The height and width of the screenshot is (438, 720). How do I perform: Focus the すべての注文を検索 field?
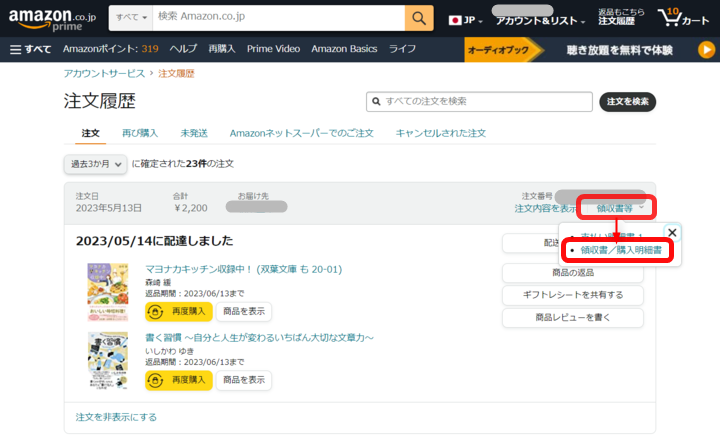click(x=479, y=101)
